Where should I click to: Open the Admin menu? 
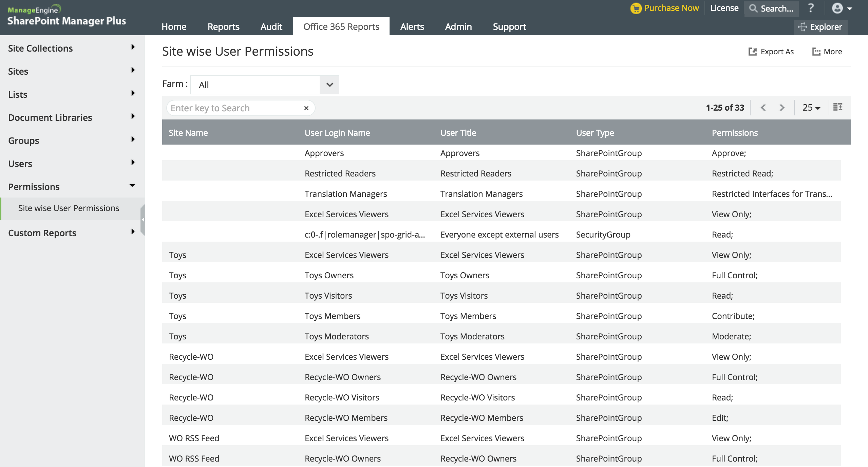tap(458, 26)
